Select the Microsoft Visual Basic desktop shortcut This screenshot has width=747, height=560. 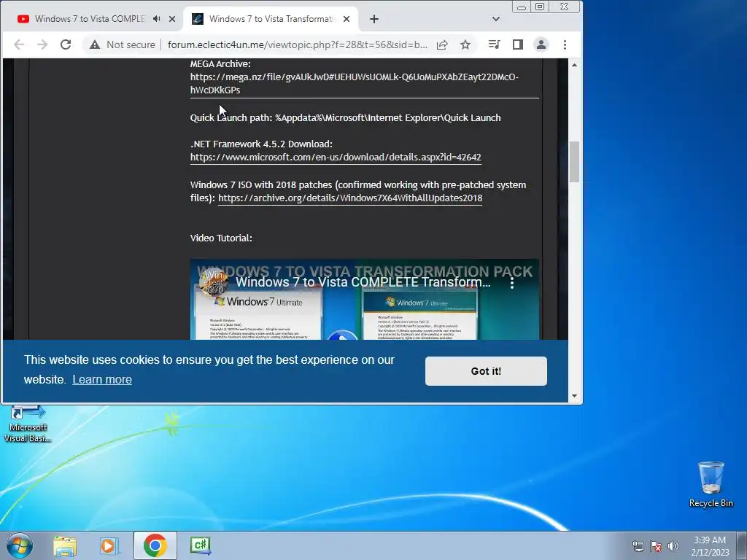click(x=27, y=424)
